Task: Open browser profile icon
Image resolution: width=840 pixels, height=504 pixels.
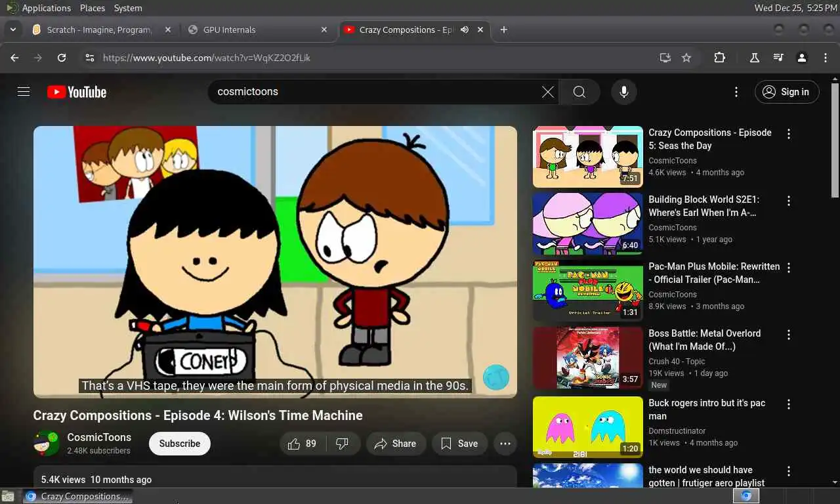Action: [x=802, y=58]
